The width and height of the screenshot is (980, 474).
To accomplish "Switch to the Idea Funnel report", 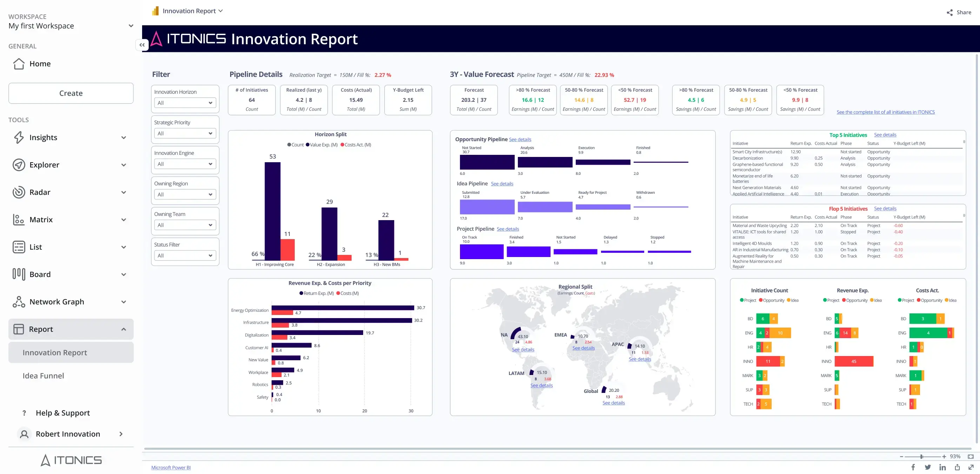I will pyautogui.click(x=43, y=375).
